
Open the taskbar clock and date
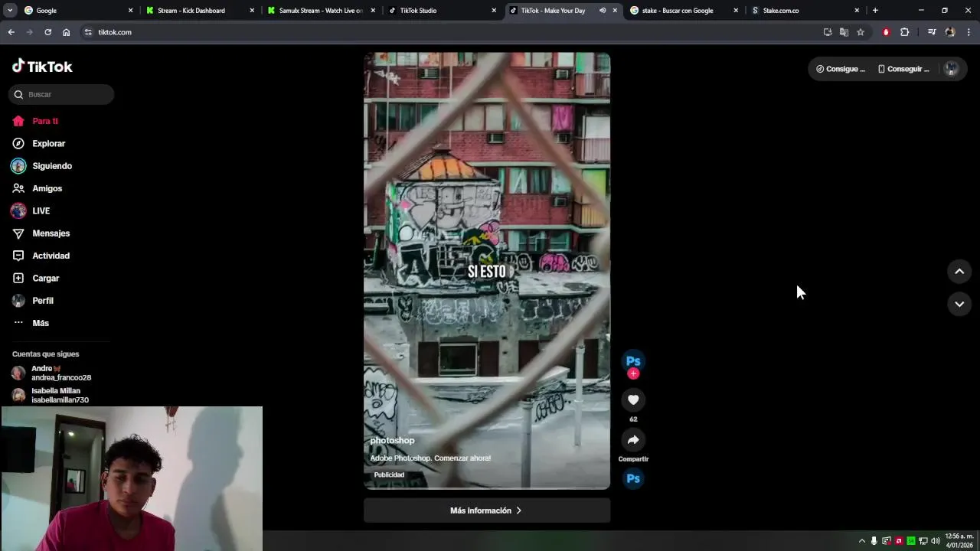point(959,541)
